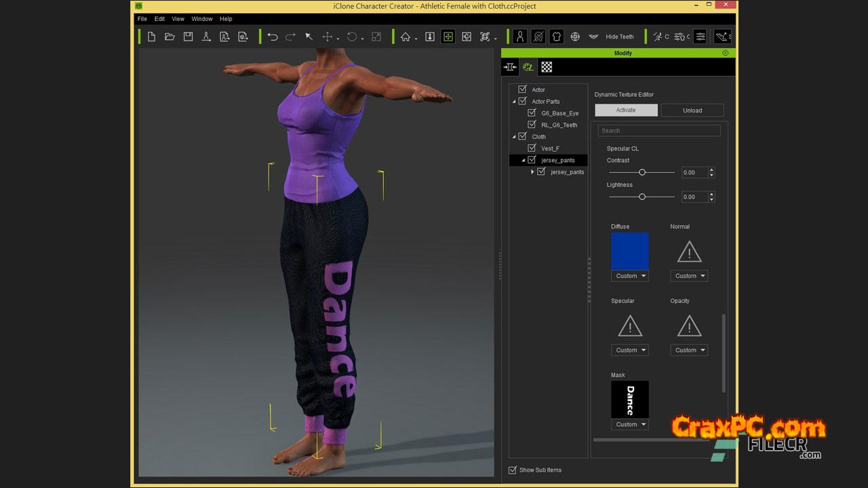Toggle the cloth T-shirt icon in toolbar
868x488 pixels.
[x=556, y=37]
